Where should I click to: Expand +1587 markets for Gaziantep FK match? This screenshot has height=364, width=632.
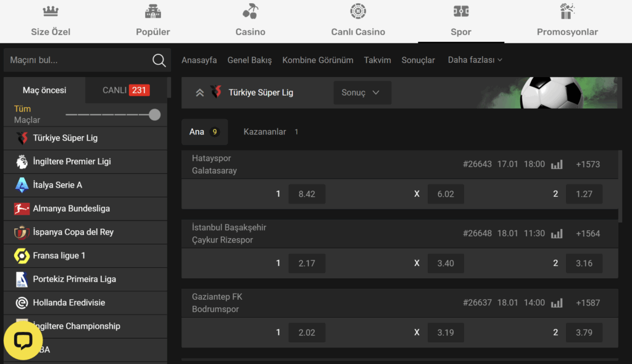(x=588, y=303)
